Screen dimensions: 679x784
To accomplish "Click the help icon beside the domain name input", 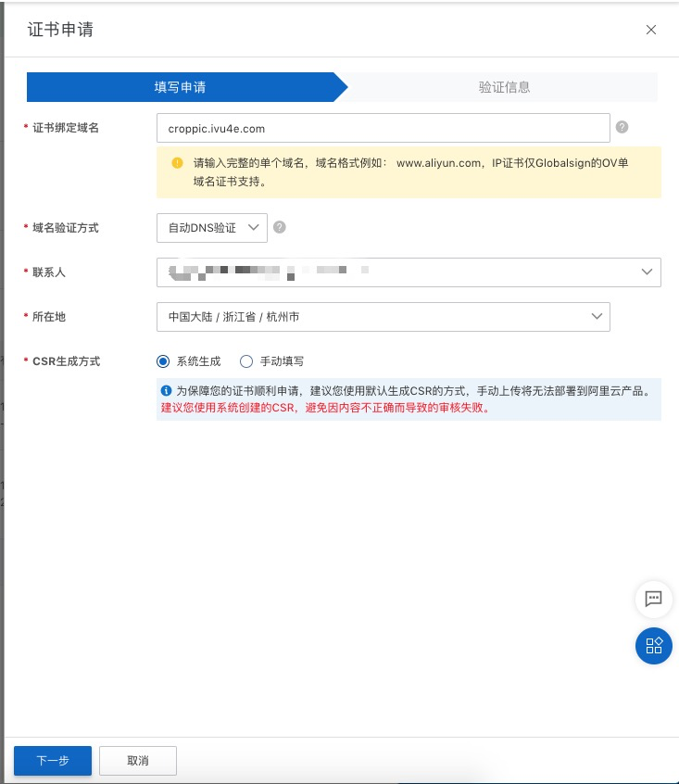I will point(622,127).
